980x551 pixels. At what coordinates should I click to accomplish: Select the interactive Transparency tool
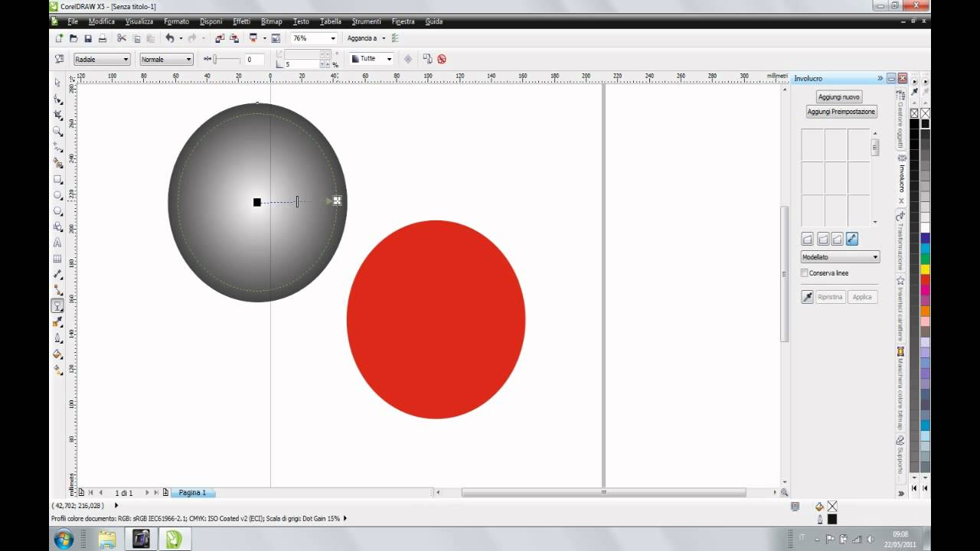point(57,306)
